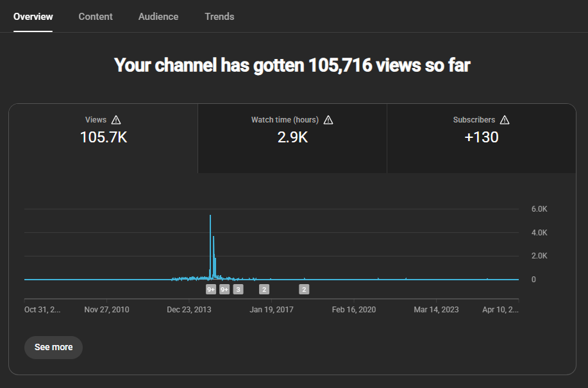This screenshot has height=388, width=588.
Task: Click the 6.0K y-axis label
Action: pos(539,209)
